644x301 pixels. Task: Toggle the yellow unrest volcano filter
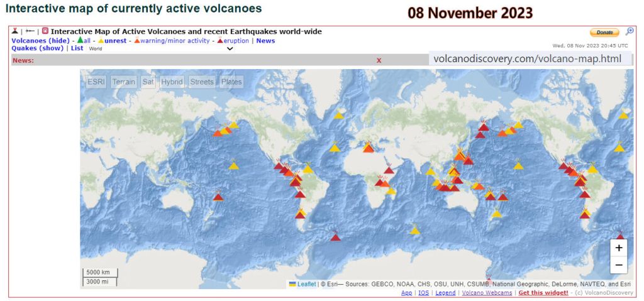click(x=112, y=40)
